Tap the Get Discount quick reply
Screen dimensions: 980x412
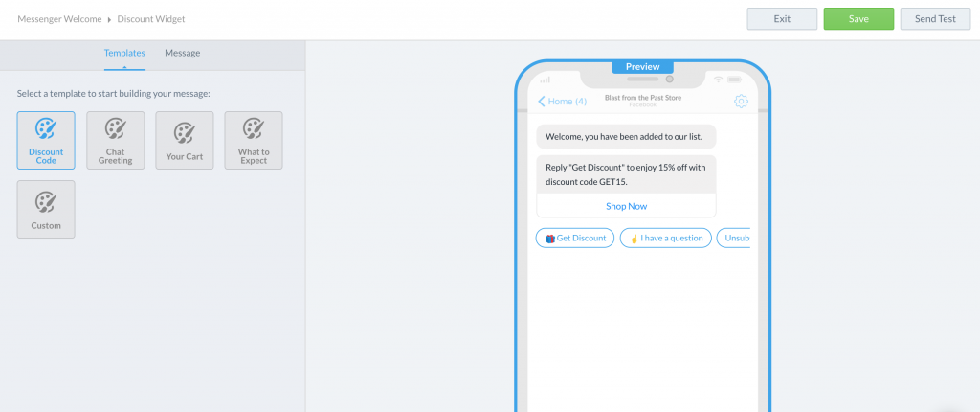coord(575,238)
